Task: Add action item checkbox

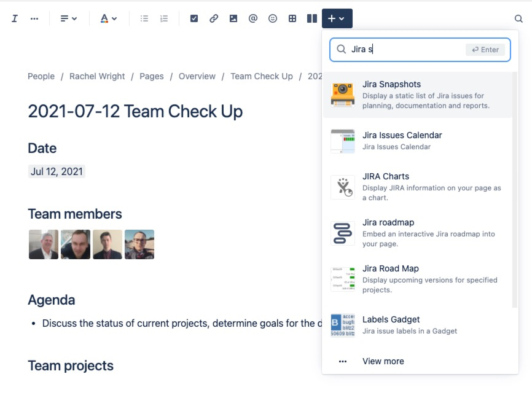Action: click(194, 18)
